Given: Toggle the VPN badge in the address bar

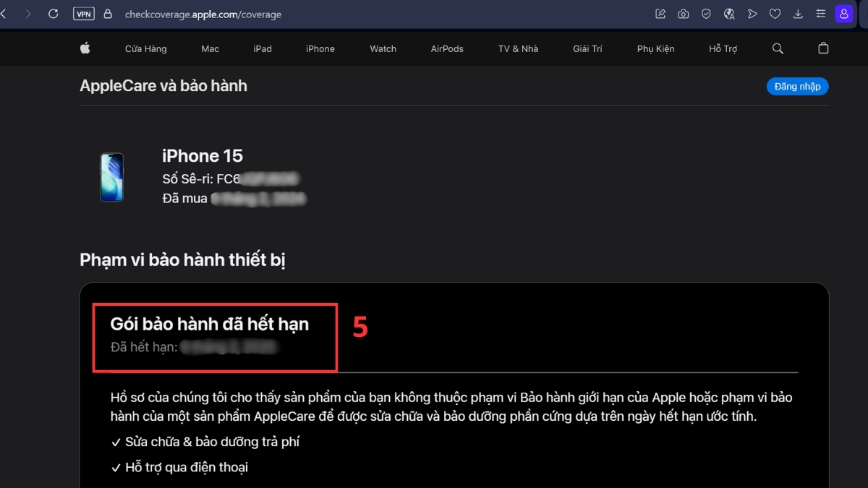Looking at the screenshot, I should coord(83,14).
